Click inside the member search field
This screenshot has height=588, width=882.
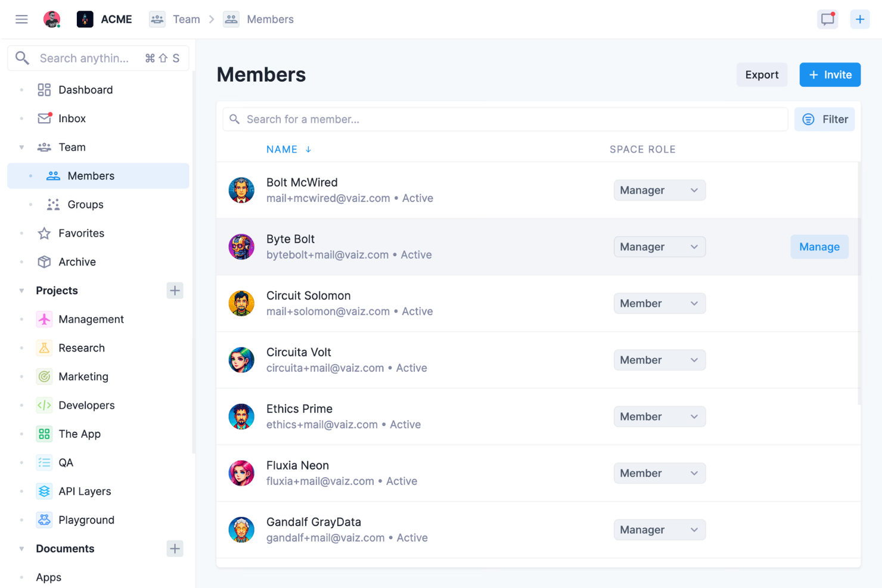point(417,119)
